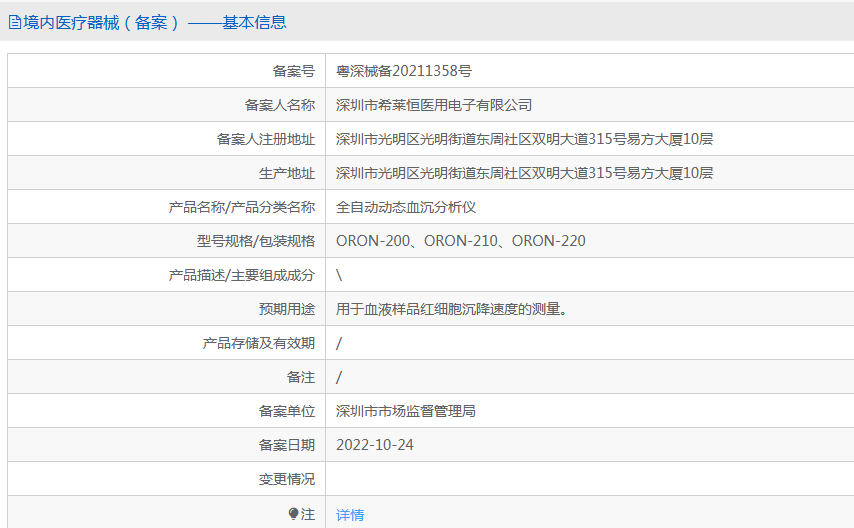
Task: Open the 详情 link
Action: tap(350, 515)
